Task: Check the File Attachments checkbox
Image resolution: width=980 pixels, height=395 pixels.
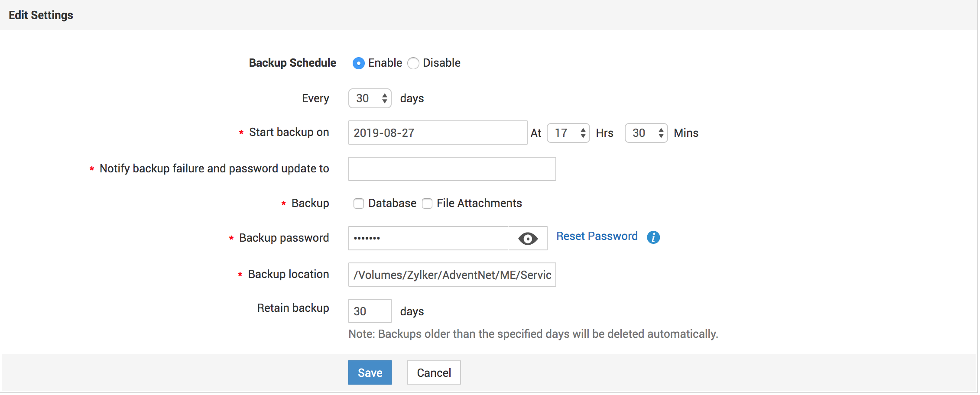Action: [427, 204]
